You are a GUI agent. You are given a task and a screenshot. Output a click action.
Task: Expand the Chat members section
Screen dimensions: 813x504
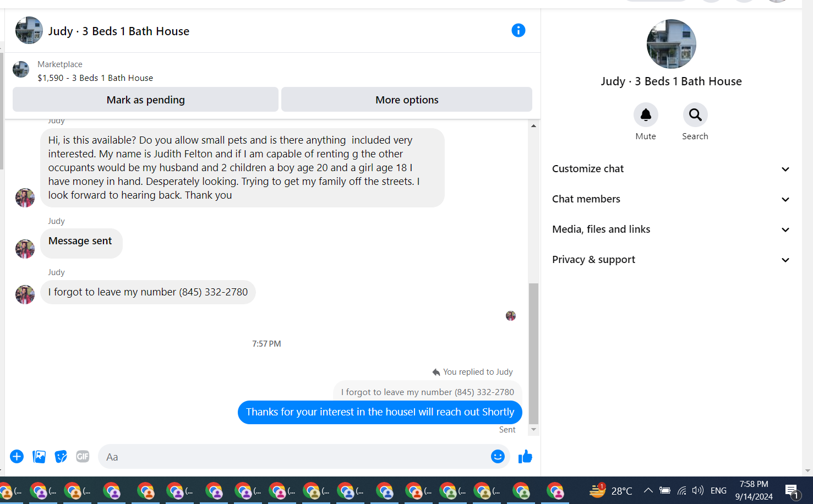pyautogui.click(x=671, y=199)
